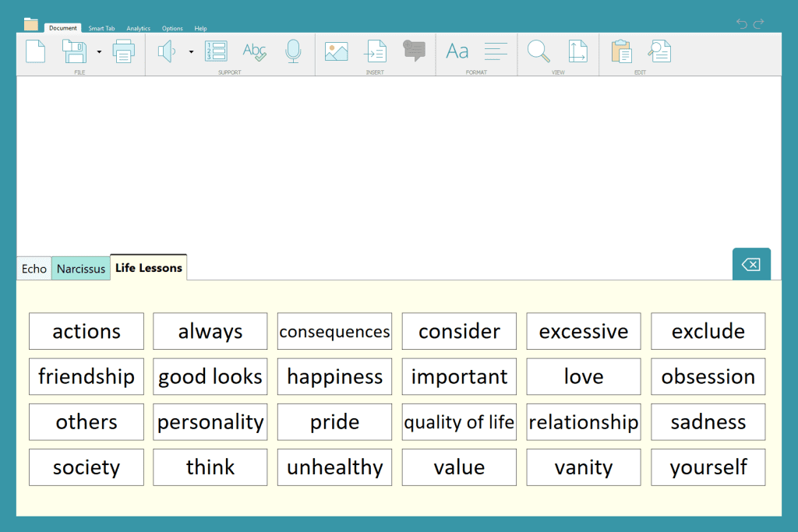Image resolution: width=798 pixels, height=532 pixels.
Task: Open find in document icon
Action: 659,51
